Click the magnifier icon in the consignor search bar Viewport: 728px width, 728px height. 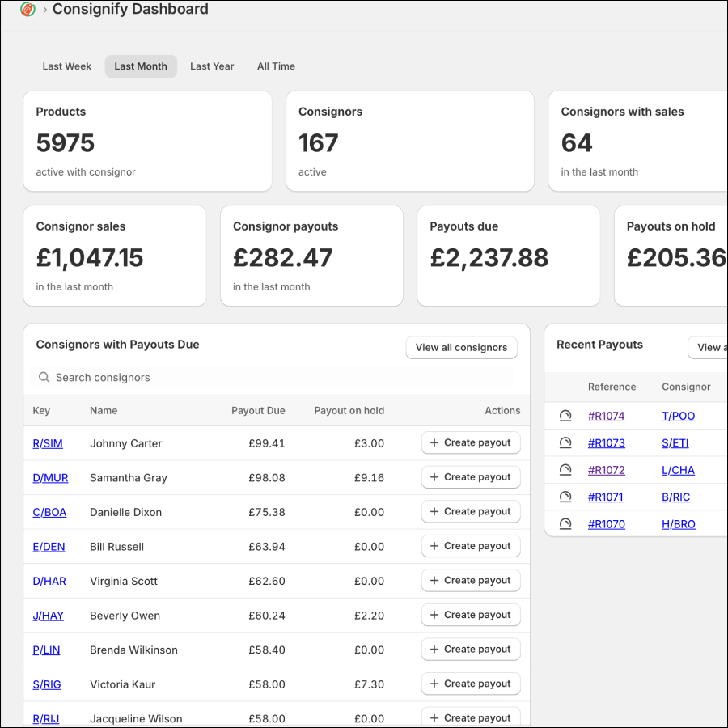[43, 377]
